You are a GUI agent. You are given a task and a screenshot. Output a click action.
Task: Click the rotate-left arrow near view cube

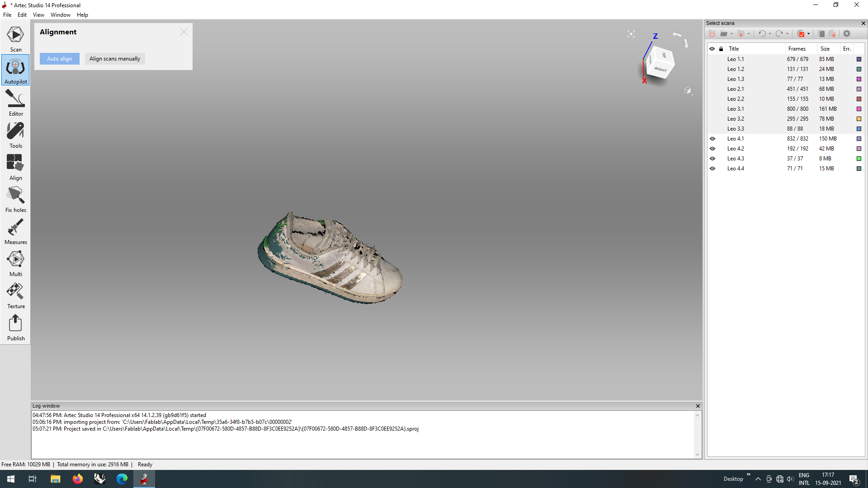(x=677, y=35)
